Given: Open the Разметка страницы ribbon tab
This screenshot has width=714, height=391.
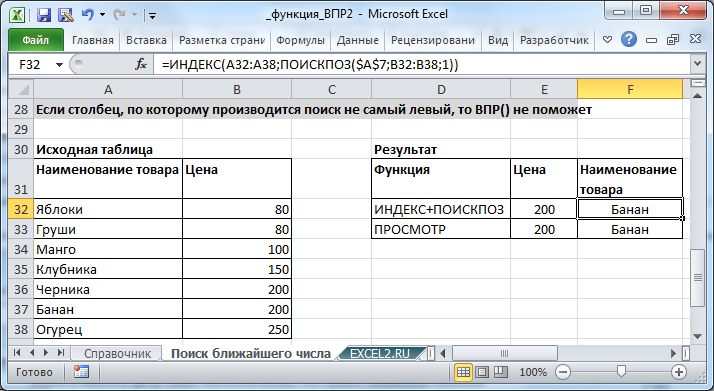Looking at the screenshot, I should (x=222, y=40).
